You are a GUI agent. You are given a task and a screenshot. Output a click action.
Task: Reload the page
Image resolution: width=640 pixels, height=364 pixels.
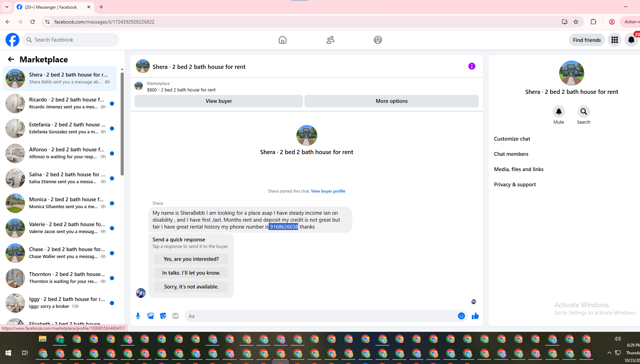[x=33, y=22]
